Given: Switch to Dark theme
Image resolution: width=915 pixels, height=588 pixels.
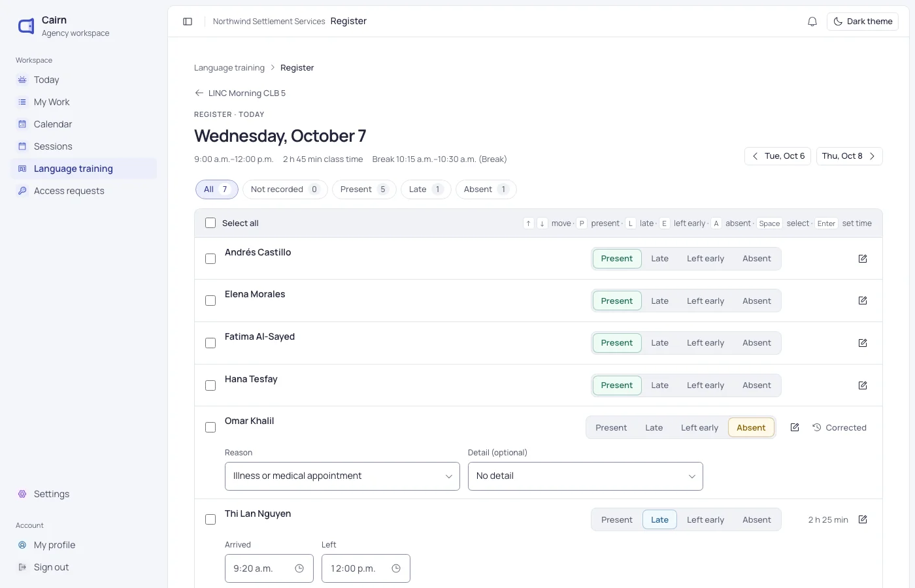Looking at the screenshot, I should (x=863, y=22).
